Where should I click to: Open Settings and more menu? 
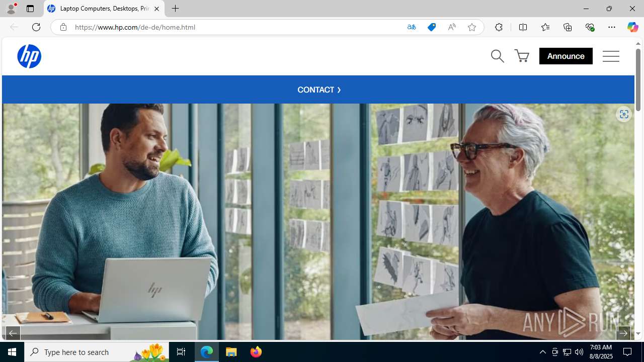click(612, 27)
